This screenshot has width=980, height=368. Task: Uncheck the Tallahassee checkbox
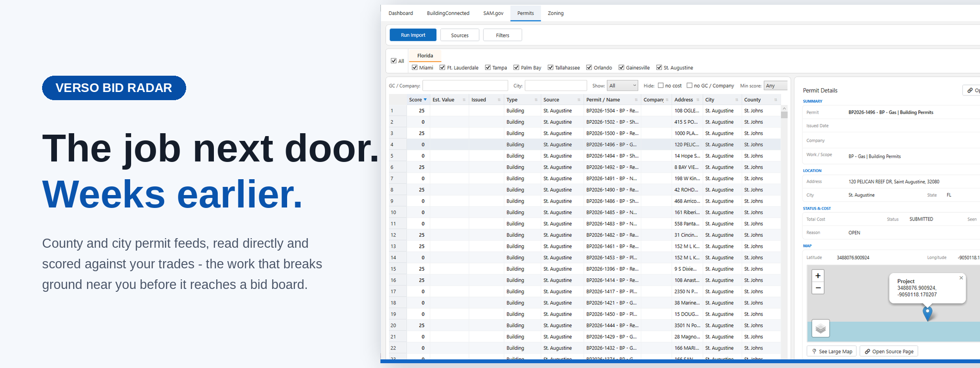coord(550,68)
